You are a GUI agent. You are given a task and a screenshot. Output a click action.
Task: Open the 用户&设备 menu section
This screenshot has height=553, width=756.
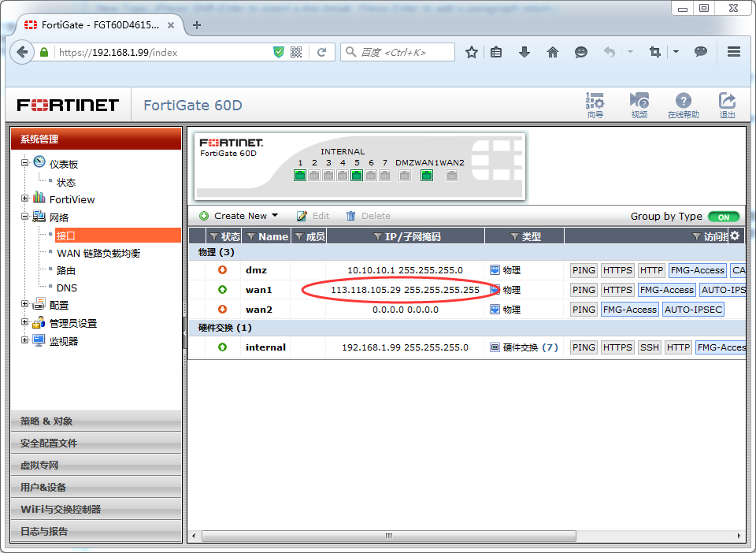coord(96,487)
